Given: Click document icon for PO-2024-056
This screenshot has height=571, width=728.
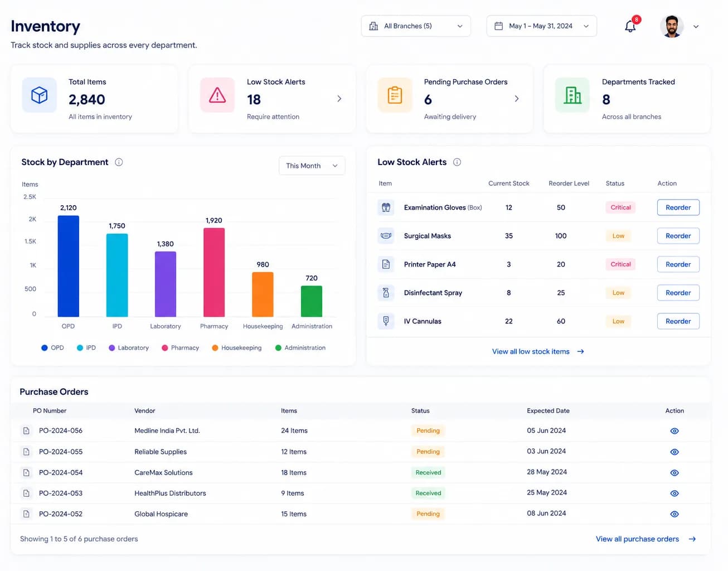Looking at the screenshot, I should (26, 431).
